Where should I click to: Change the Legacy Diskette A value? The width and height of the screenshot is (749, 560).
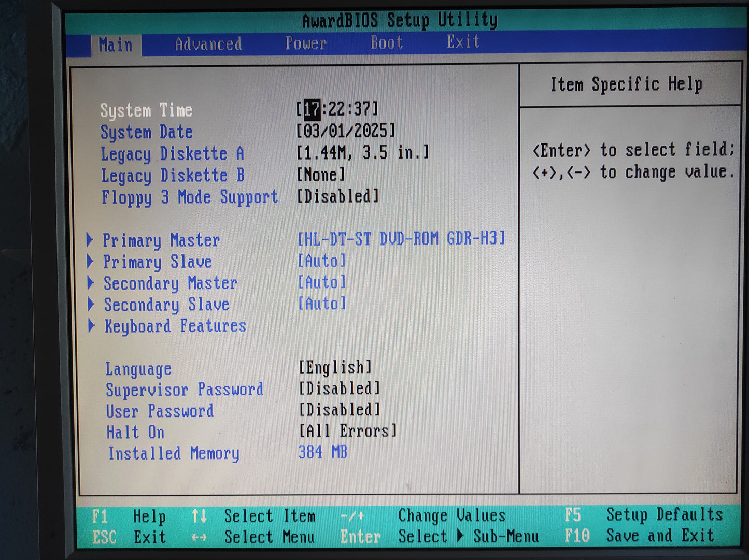pos(362,153)
